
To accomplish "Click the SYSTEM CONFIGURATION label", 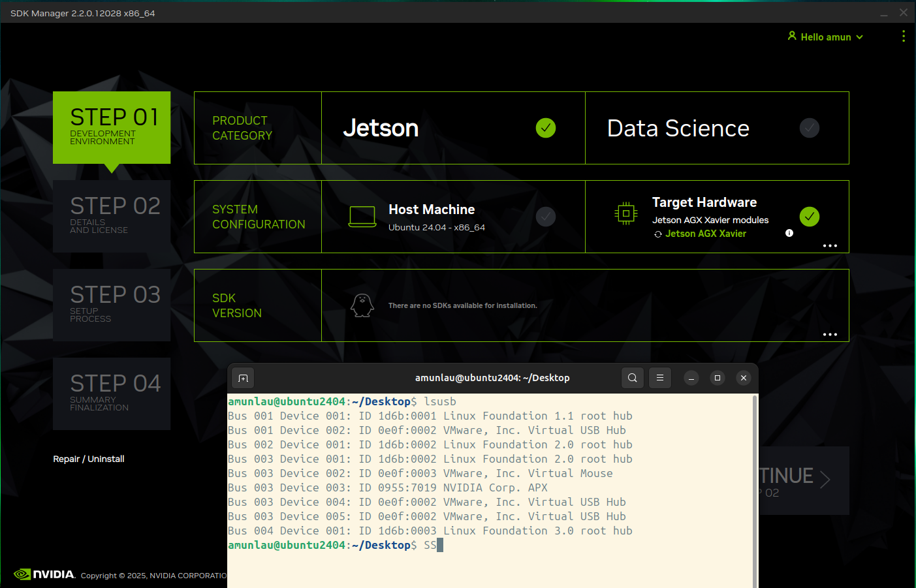I will [x=259, y=217].
